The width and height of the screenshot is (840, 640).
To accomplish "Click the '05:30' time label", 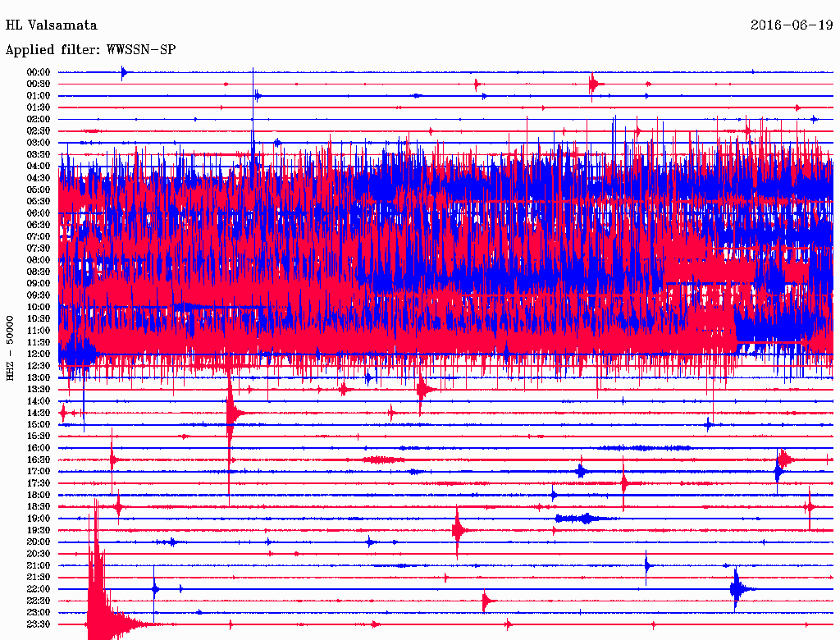I will tap(39, 201).
